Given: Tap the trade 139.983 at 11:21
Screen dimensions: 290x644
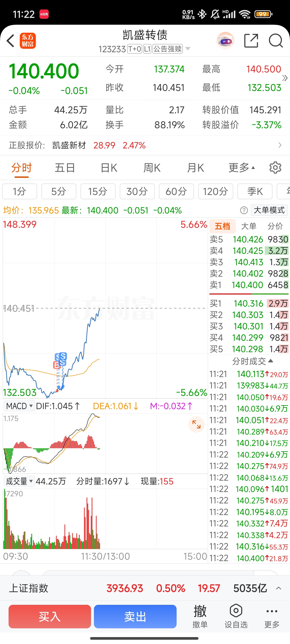Looking at the screenshot, I should point(249,385).
